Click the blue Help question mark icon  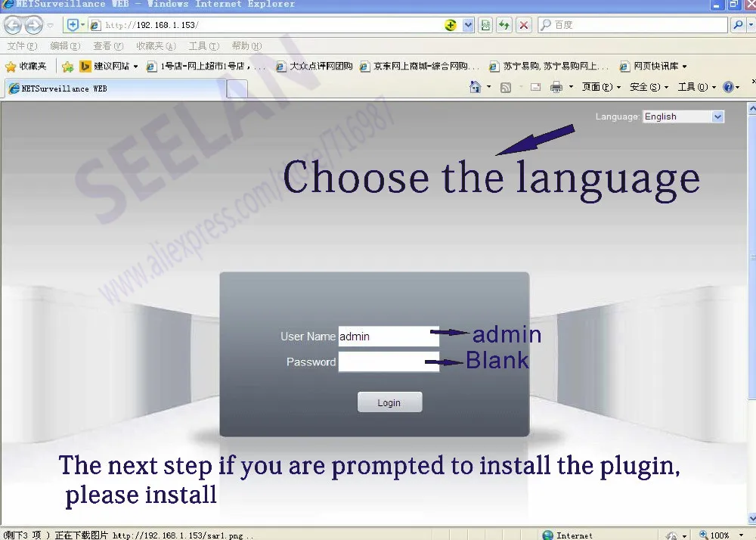[729, 87]
